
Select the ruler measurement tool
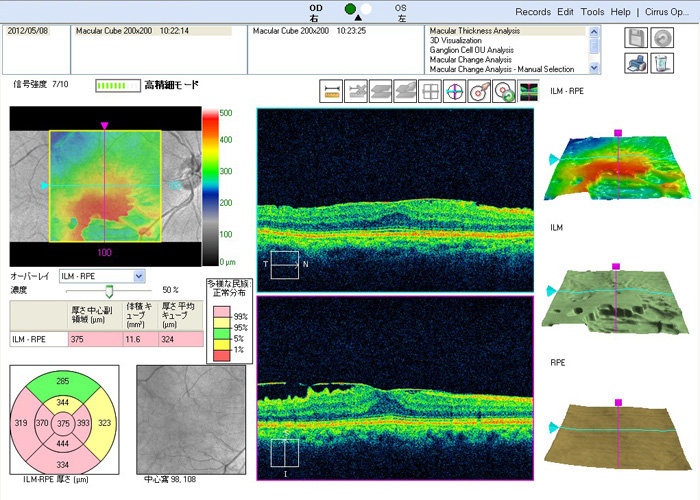click(331, 91)
